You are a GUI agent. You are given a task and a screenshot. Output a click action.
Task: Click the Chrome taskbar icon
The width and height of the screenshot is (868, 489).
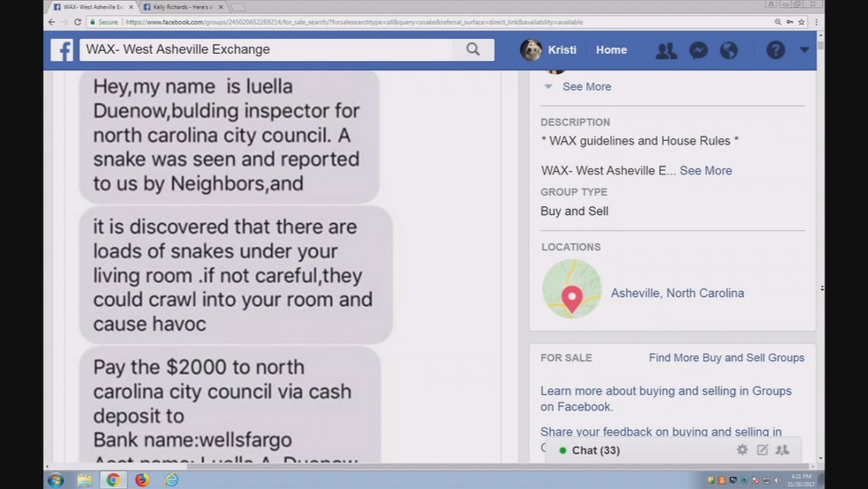coord(114,479)
